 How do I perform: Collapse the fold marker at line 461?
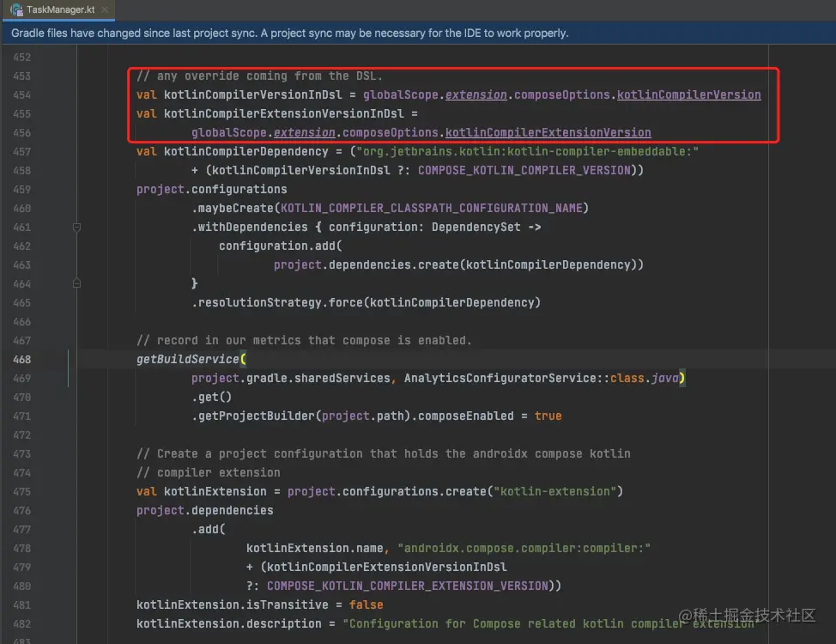pyautogui.click(x=76, y=228)
